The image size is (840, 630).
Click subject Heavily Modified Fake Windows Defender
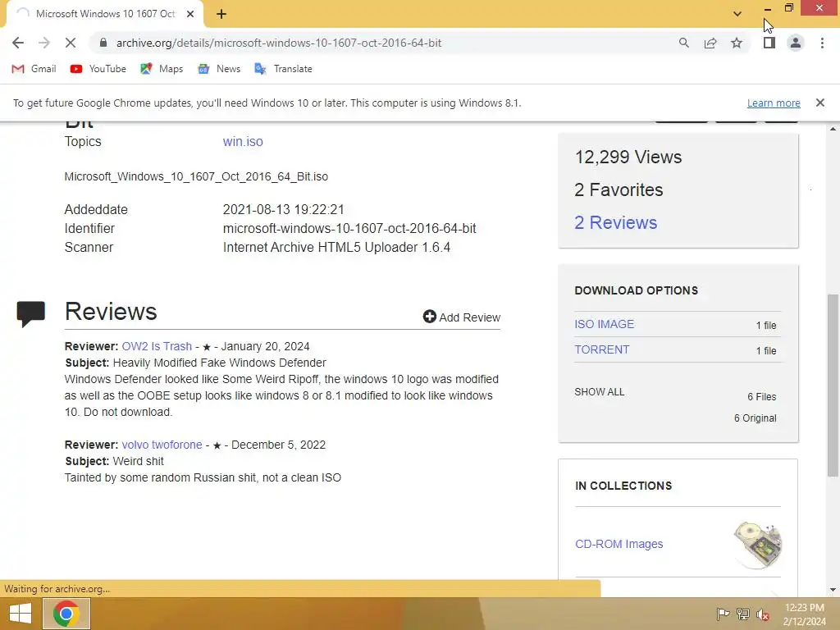coord(220,363)
